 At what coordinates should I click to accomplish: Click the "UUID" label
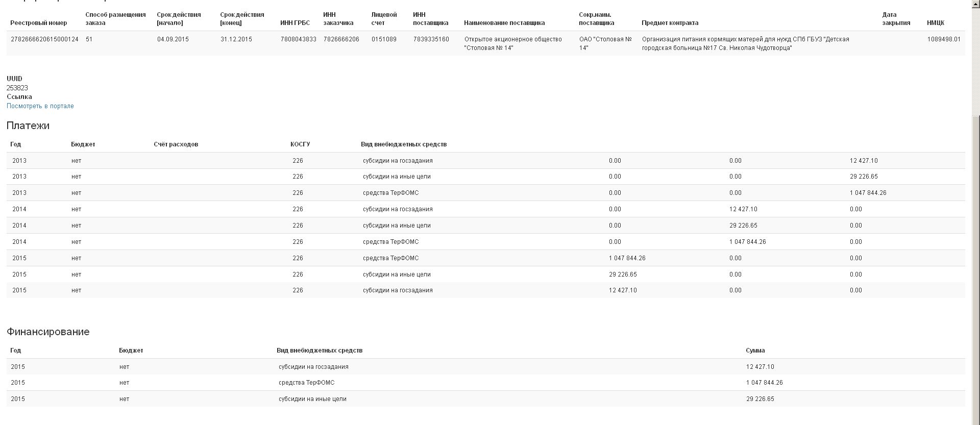[x=14, y=79]
